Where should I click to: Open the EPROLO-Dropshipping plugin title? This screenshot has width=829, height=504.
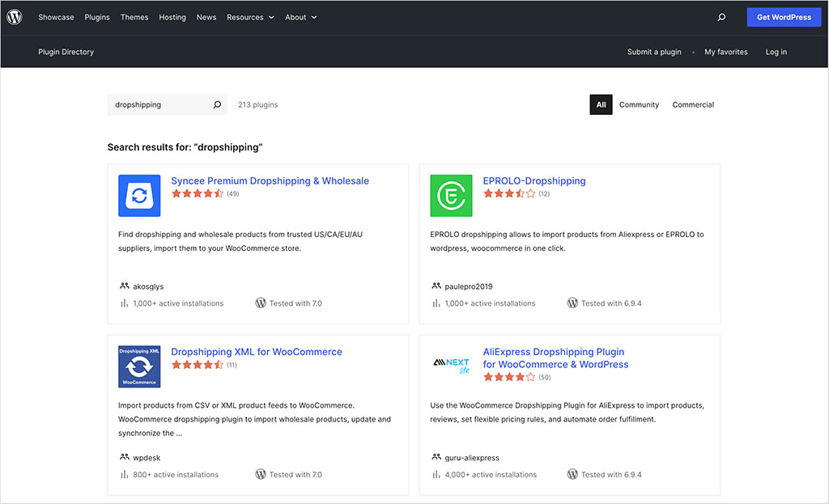pyautogui.click(x=534, y=180)
